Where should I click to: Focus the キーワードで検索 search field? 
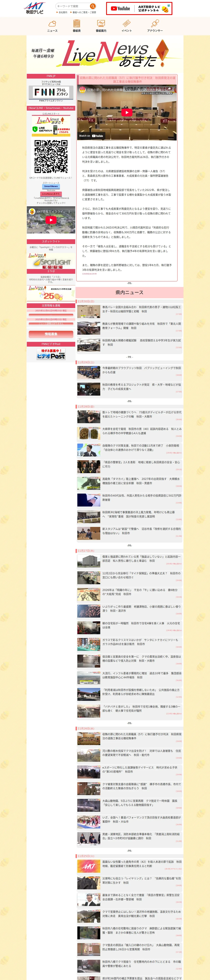tap(73, 6)
